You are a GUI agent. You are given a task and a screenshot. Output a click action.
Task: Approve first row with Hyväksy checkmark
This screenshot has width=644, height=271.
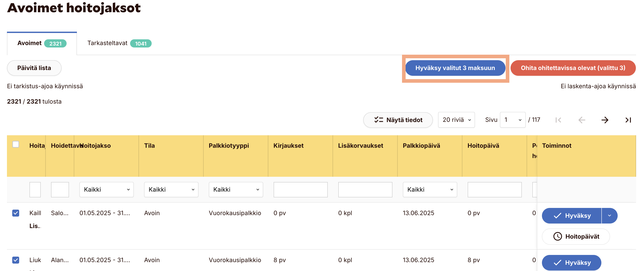[571, 216]
